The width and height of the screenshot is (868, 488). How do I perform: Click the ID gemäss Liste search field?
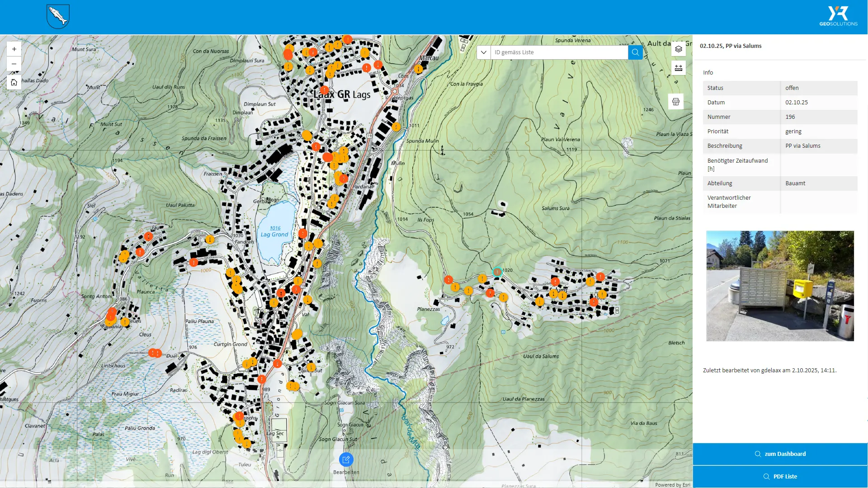(559, 52)
